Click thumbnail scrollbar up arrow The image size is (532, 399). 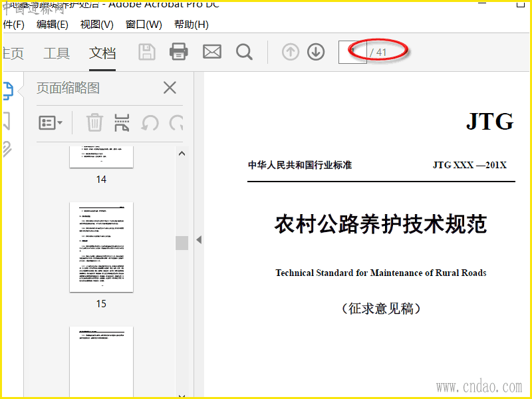click(x=182, y=154)
